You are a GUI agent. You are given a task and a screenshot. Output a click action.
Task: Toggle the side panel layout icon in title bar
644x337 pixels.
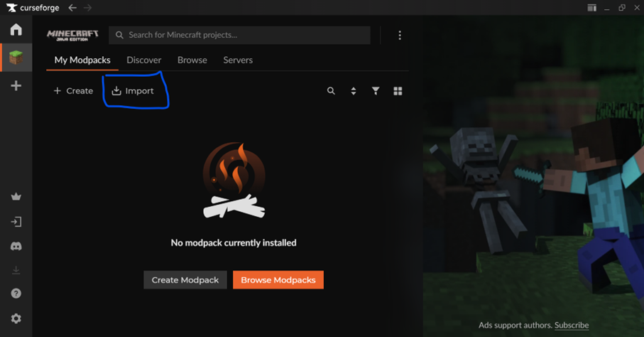click(592, 8)
